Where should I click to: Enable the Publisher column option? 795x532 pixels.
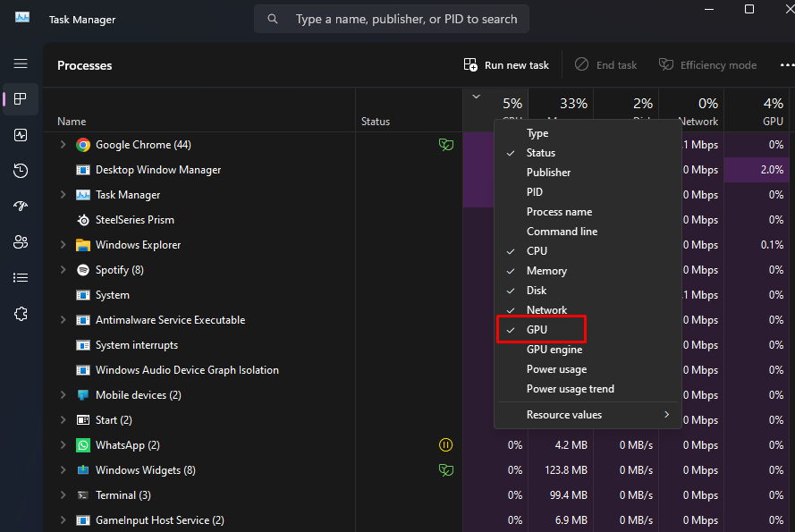(x=548, y=173)
